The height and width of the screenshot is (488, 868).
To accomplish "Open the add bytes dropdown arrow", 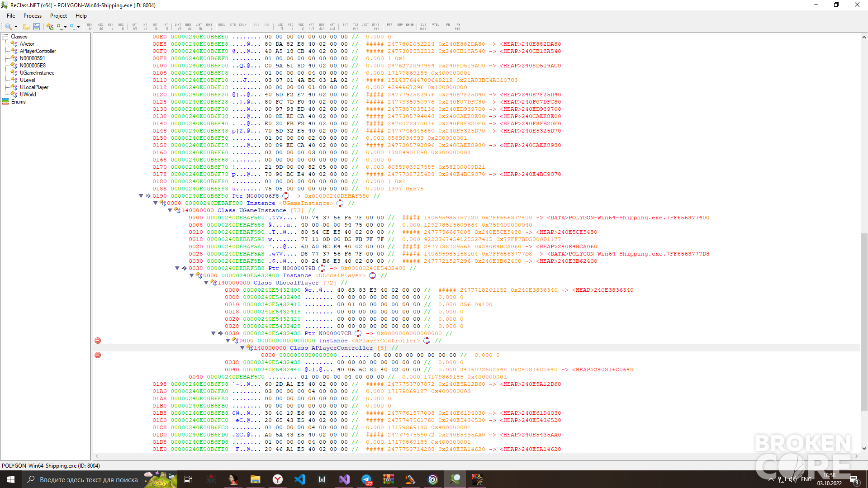I will [66, 27].
